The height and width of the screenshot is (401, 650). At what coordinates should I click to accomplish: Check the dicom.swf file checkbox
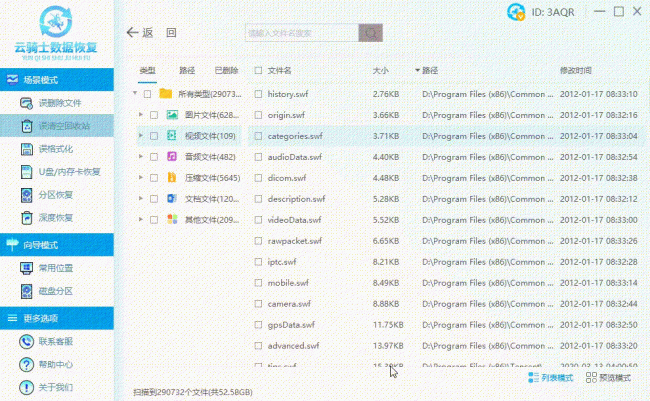[258, 178]
